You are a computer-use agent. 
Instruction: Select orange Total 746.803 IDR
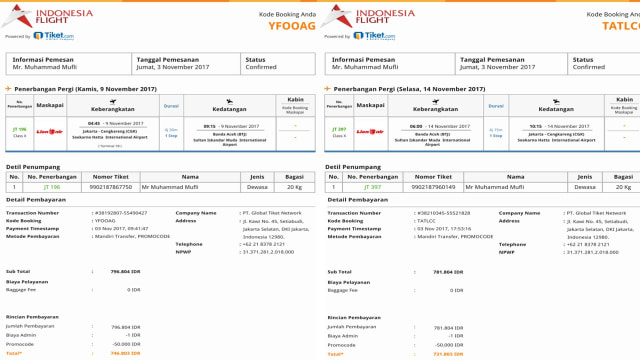coord(125,353)
